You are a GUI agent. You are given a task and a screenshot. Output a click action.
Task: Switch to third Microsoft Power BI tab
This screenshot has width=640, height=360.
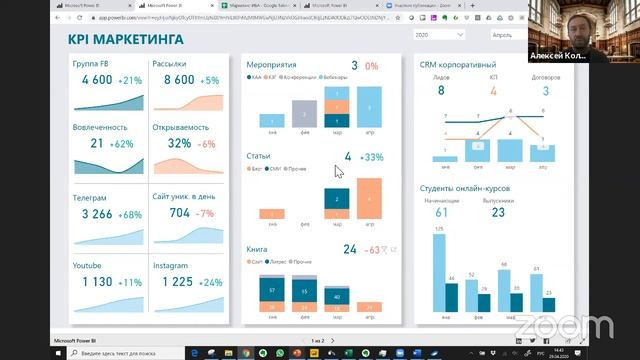tap(341, 6)
